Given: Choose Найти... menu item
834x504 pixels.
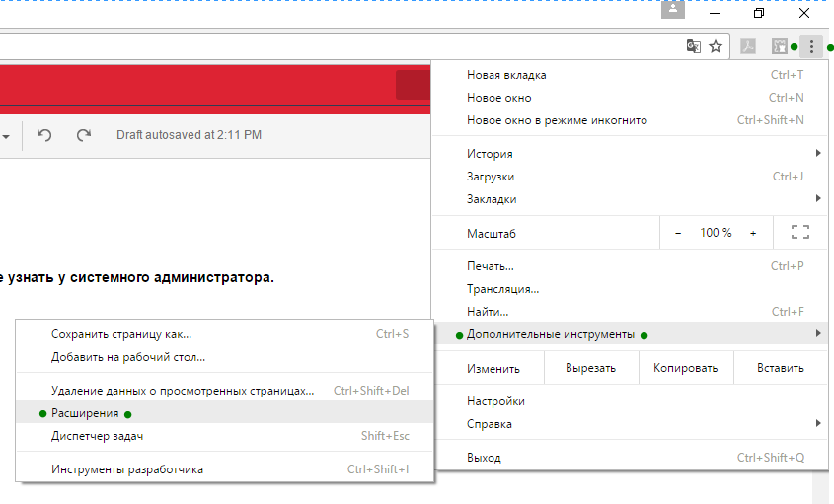Looking at the screenshot, I should [x=630, y=311].
